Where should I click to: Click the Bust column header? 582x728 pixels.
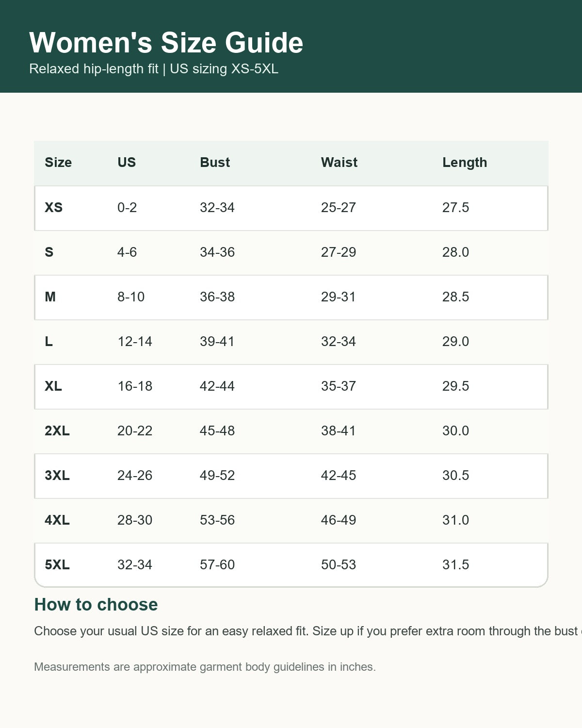215,163
